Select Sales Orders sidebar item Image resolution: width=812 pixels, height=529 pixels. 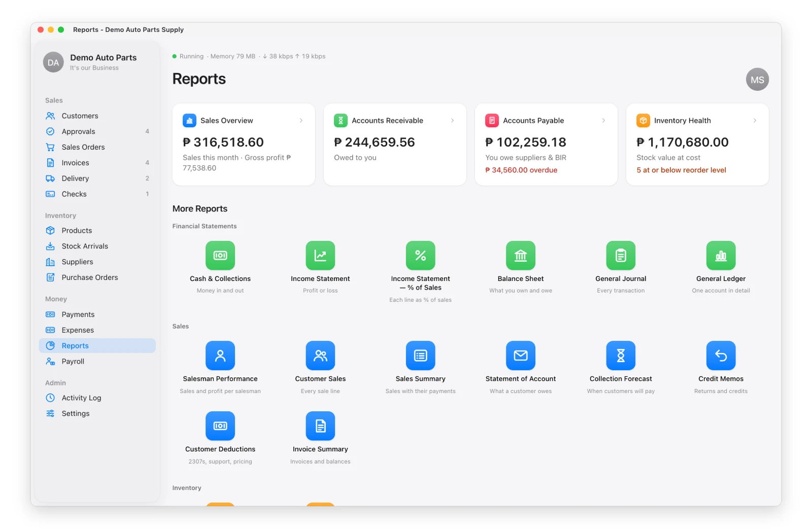pos(97,147)
